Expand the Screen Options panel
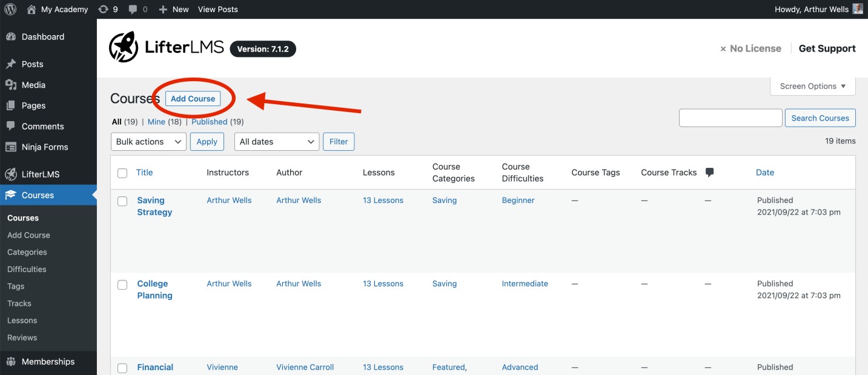The image size is (868, 375). click(x=813, y=86)
